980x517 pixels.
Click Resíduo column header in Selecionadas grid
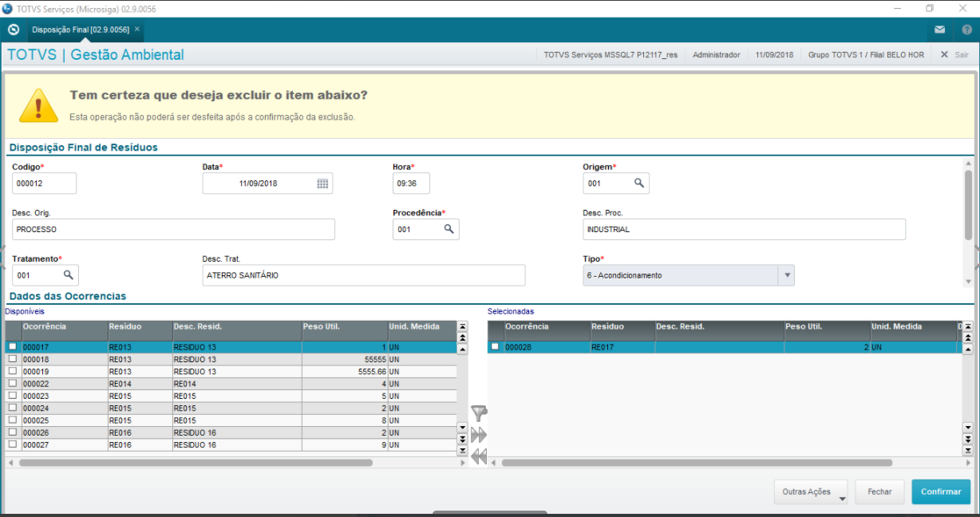click(x=622, y=327)
